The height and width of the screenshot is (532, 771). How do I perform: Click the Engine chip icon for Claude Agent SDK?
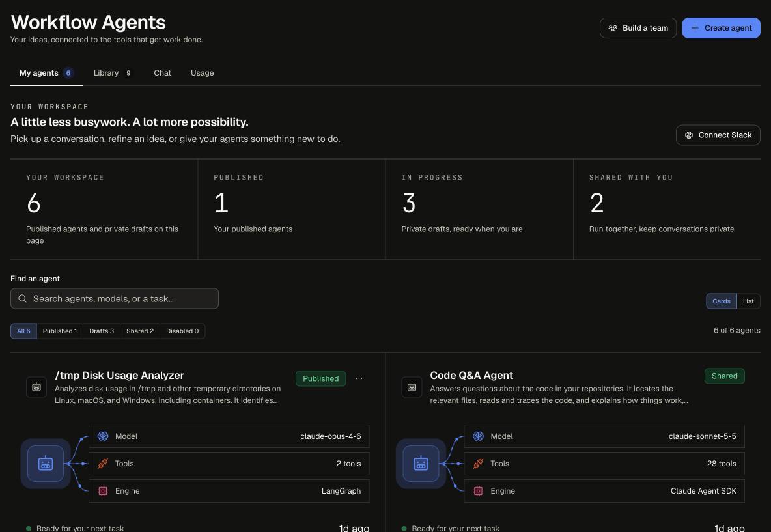[478, 491]
